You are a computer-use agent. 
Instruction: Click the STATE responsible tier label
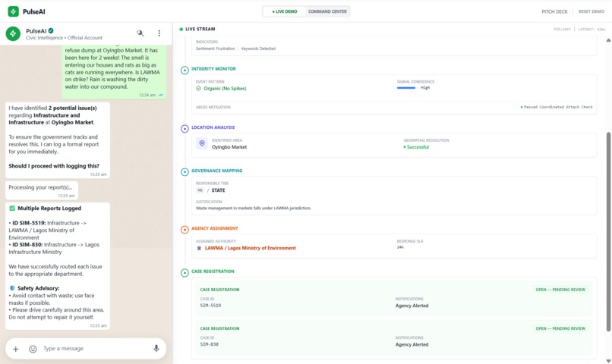pos(218,190)
